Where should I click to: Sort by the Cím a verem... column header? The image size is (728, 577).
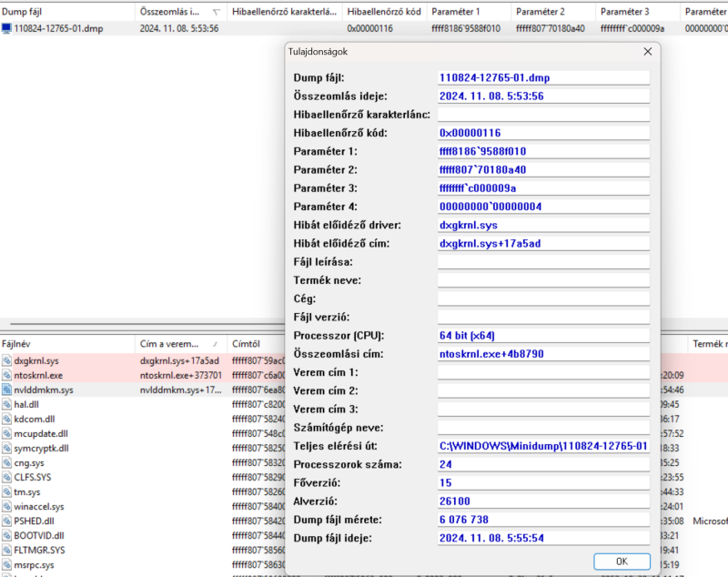point(181,344)
